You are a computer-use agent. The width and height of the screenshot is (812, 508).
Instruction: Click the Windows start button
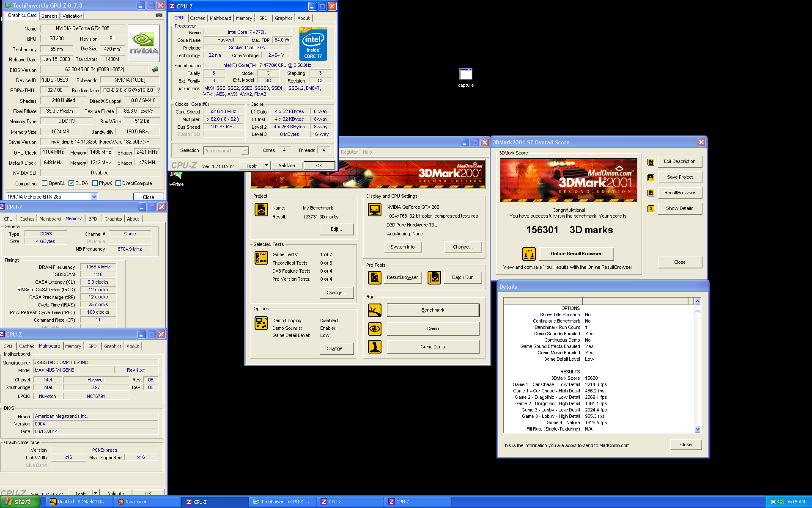pos(20,502)
